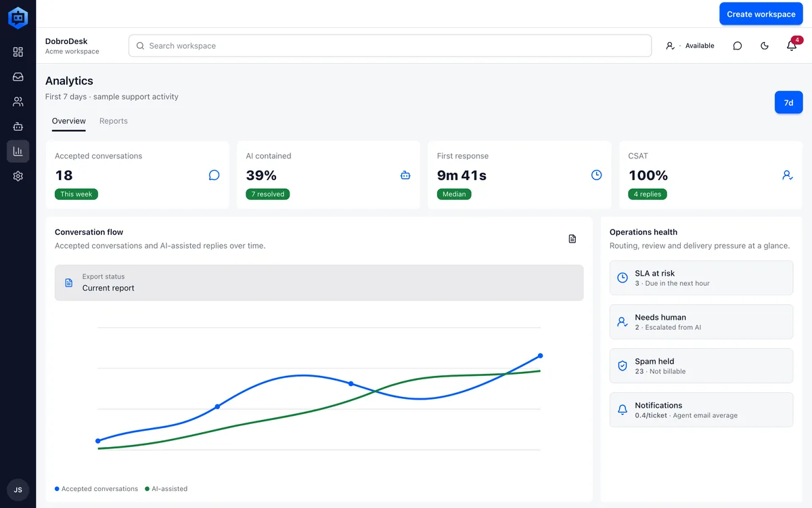Image resolution: width=812 pixels, height=508 pixels.
Task: Toggle dark mode moon icon
Action: coord(765,45)
